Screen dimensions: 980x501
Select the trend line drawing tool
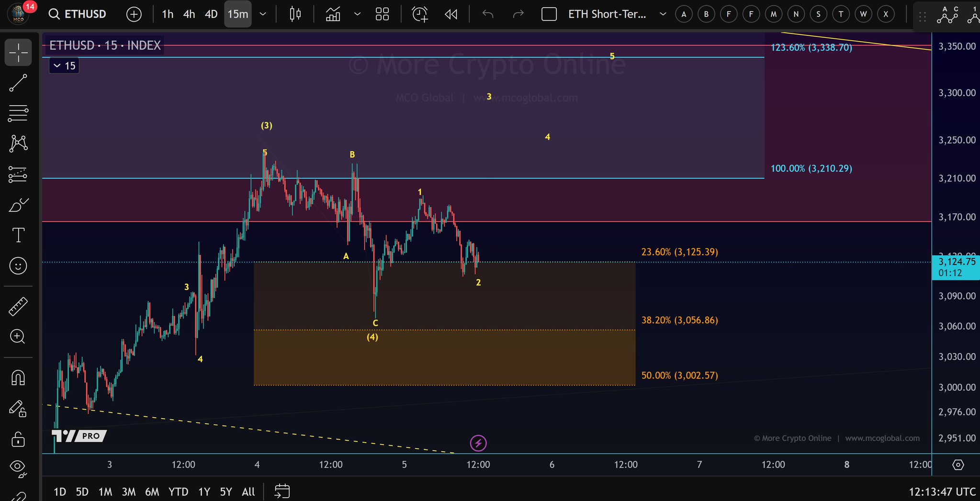tap(18, 83)
